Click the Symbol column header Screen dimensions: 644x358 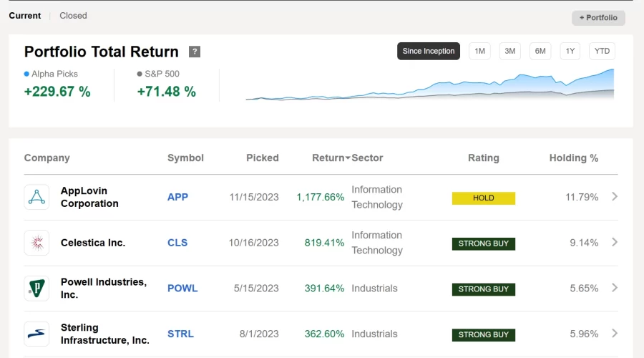(185, 158)
